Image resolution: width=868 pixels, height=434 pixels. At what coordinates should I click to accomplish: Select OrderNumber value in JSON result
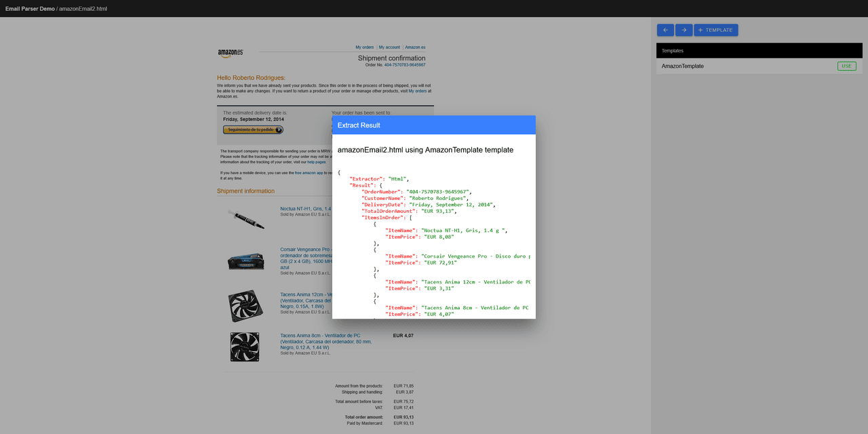(437, 192)
